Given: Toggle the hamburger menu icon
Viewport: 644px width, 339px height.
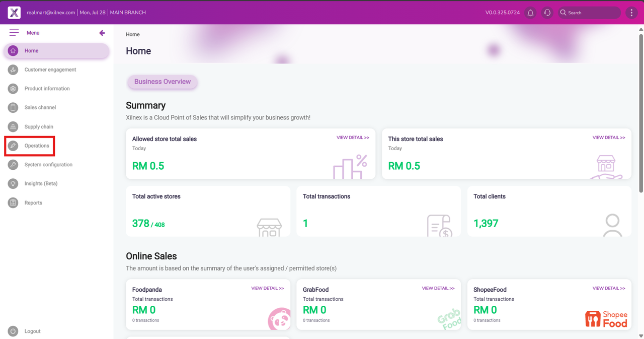Looking at the screenshot, I should click(14, 33).
